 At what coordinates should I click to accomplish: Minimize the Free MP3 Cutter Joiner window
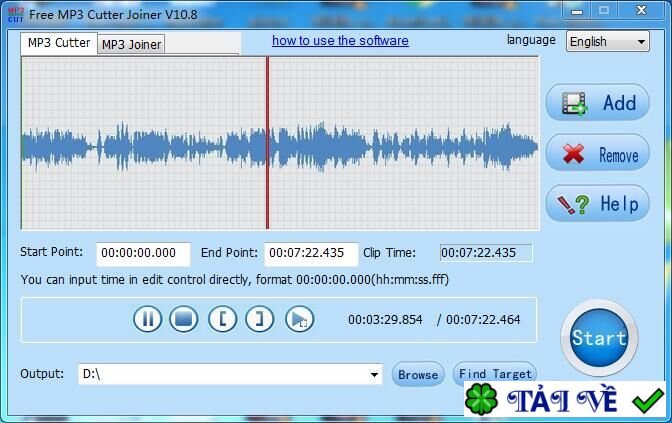pyautogui.click(x=577, y=11)
